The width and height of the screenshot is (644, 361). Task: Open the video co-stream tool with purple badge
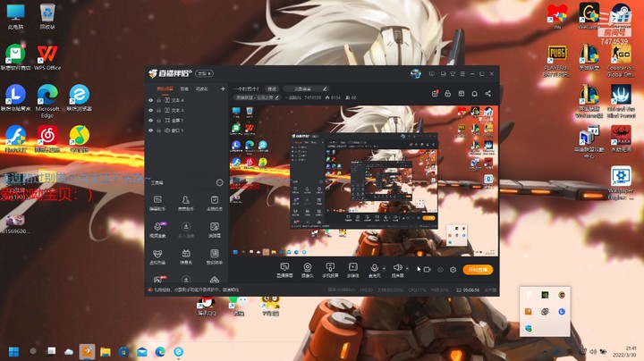point(157,230)
